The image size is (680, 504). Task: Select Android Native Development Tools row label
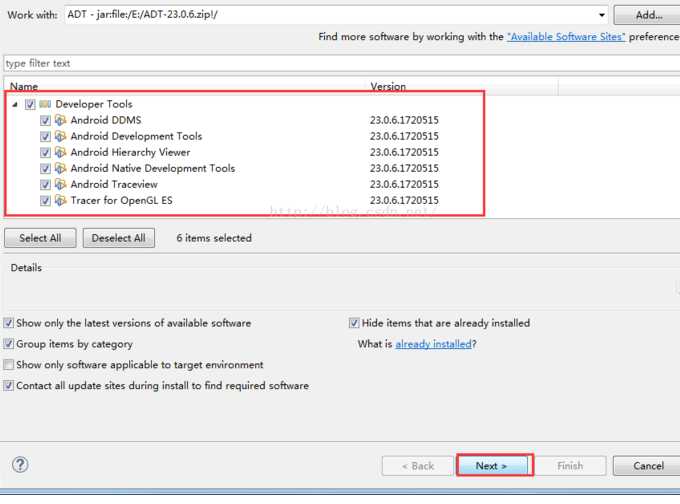tap(153, 168)
